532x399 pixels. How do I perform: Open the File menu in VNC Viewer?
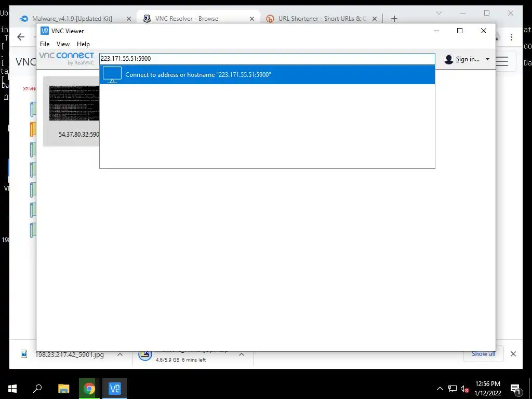pos(45,44)
